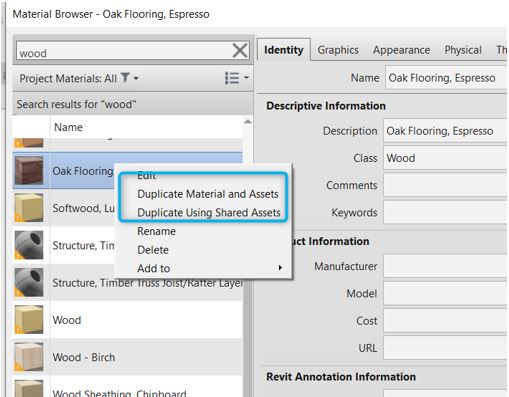Click the Description input field
The image size is (509, 397).
pos(445,131)
